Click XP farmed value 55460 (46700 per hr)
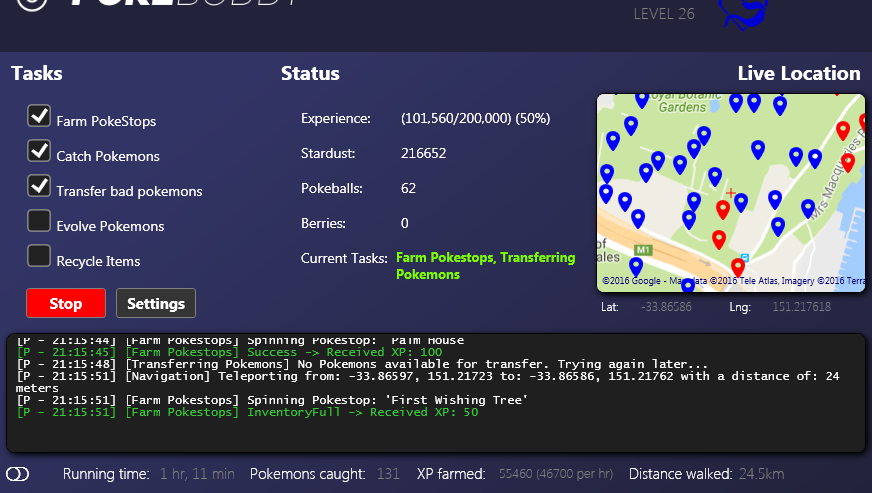Image resolution: width=872 pixels, height=493 pixels. [556, 474]
